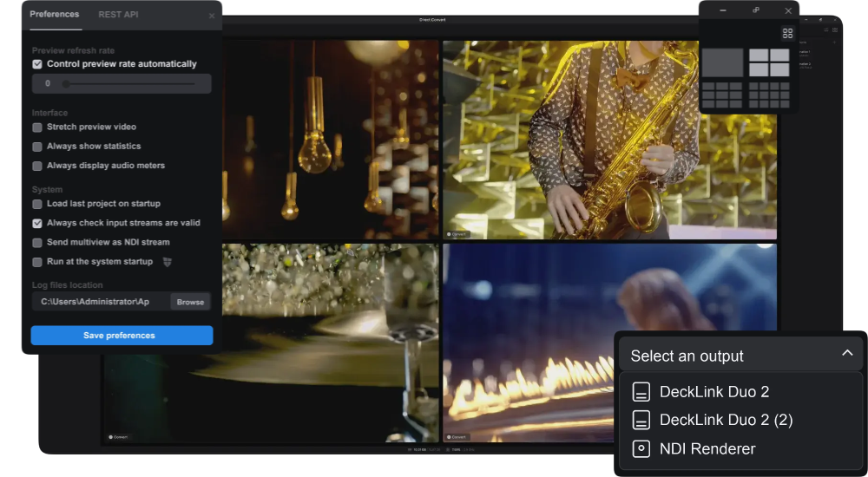Click the DeckLink Duo 2 (2) device icon

(x=641, y=420)
